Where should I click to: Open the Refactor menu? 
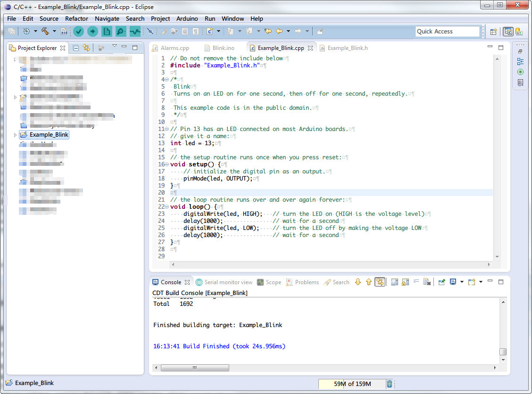click(x=76, y=19)
